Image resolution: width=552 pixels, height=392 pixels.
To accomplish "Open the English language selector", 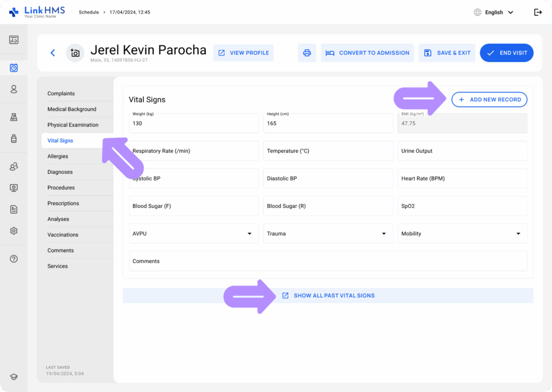I will click(x=493, y=12).
